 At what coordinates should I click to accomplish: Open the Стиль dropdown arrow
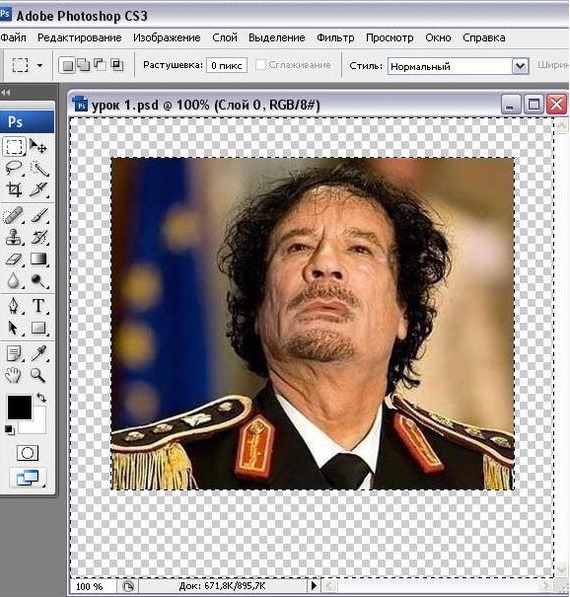point(520,66)
